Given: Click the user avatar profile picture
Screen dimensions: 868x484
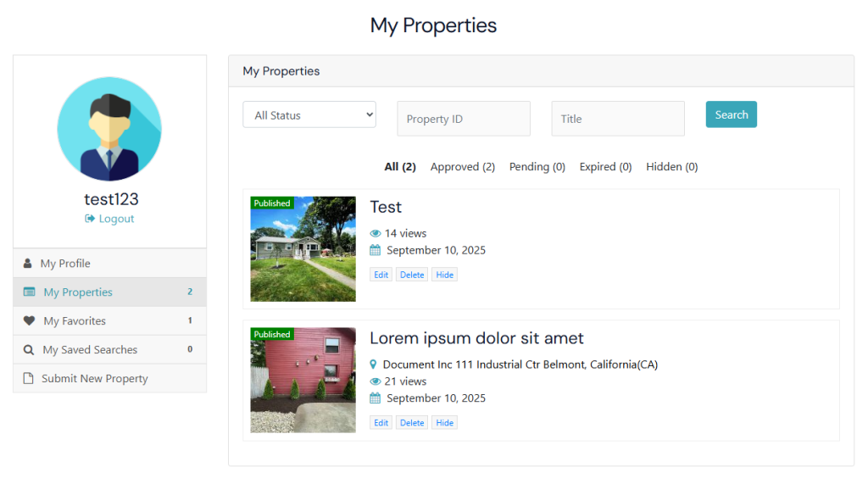Looking at the screenshot, I should (x=109, y=129).
